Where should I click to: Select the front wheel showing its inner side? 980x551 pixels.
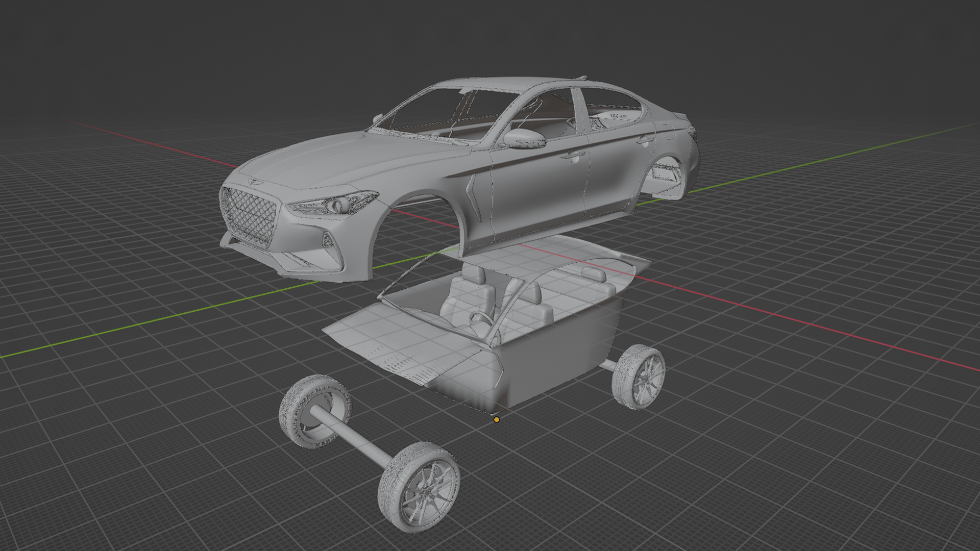[x=315, y=411]
